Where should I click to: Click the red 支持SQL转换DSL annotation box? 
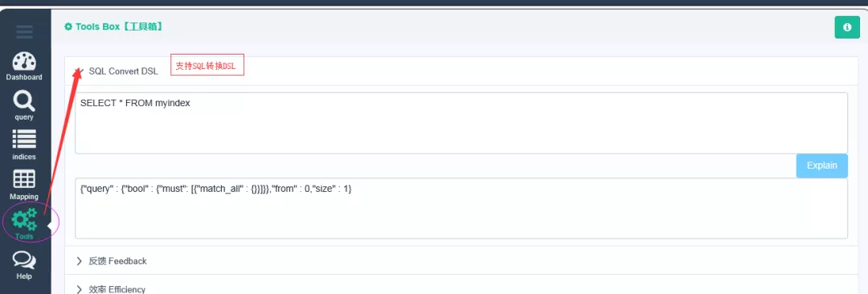tap(207, 66)
